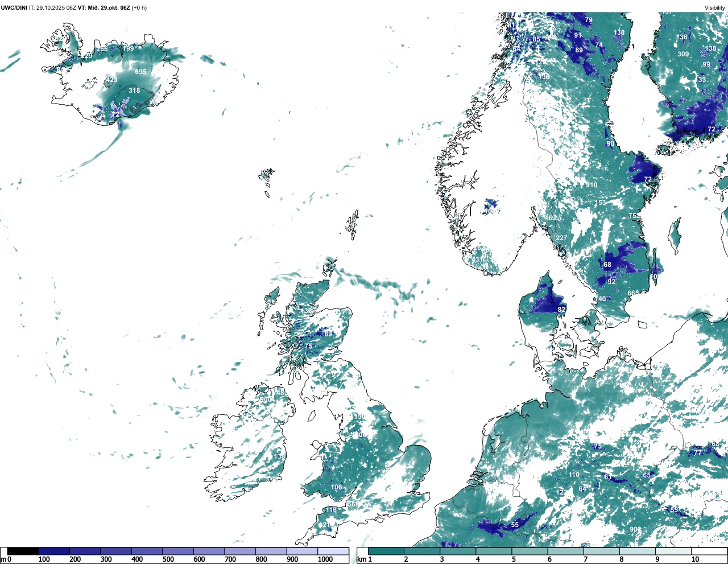This screenshot has height=564, width=728.
Task: Click the '79' value in northern Sweden
Action: coord(589,20)
